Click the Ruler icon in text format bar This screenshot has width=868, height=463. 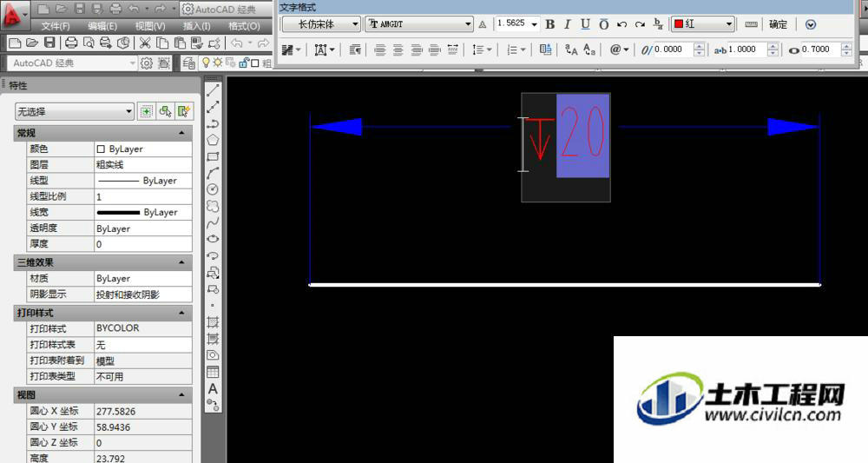[751, 24]
